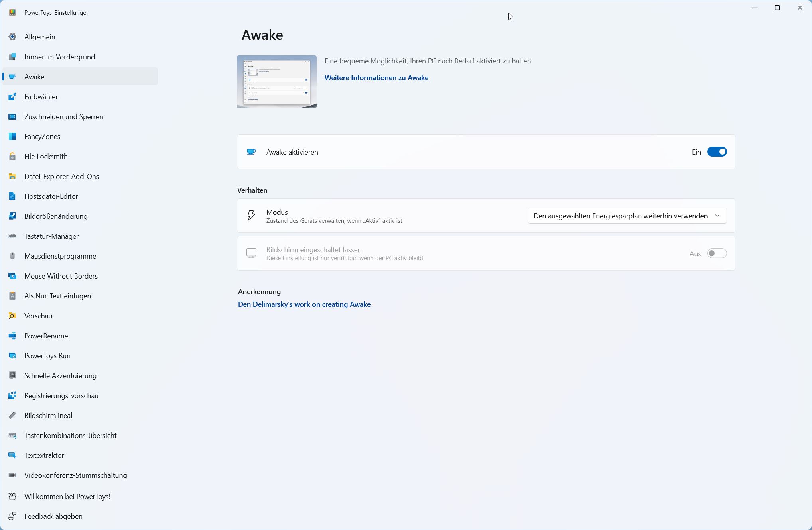The height and width of the screenshot is (530, 812).
Task: Turn off the Awake aktivieren toggle
Action: tap(717, 152)
